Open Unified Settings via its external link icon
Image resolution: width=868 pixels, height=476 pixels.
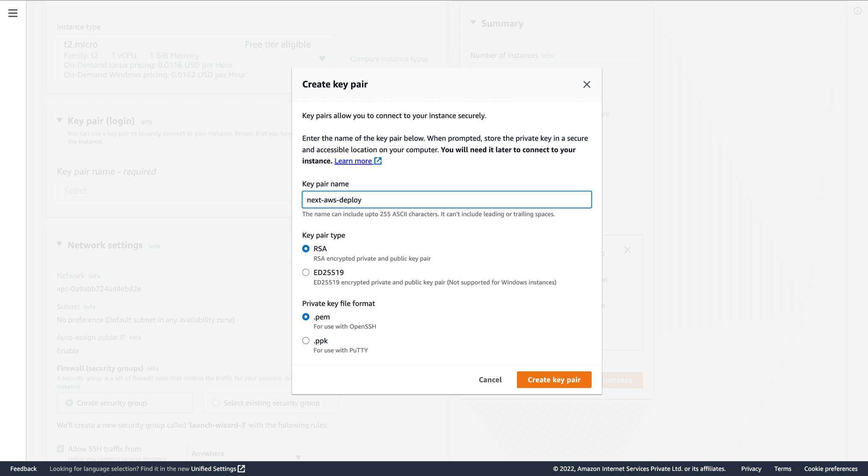241,469
